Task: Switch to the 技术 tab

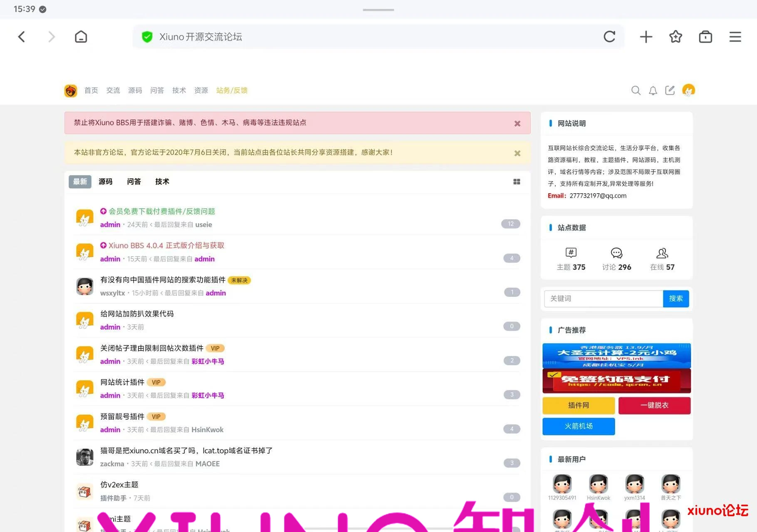Action: (162, 182)
